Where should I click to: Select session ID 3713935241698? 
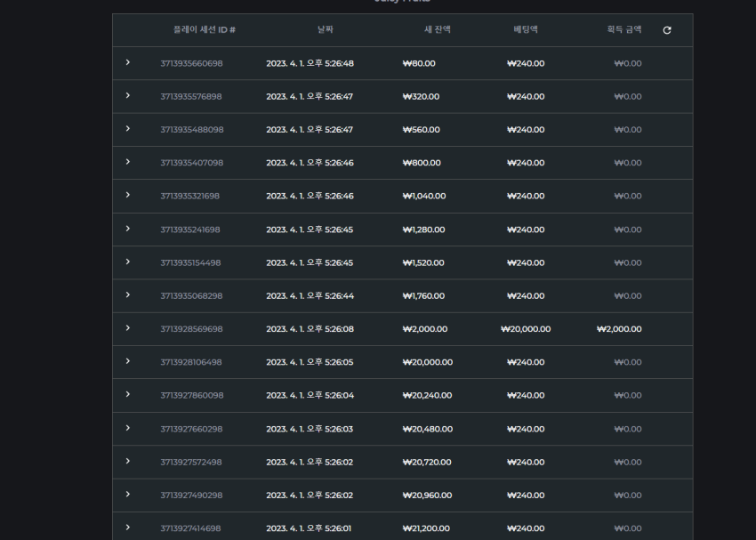190,230
